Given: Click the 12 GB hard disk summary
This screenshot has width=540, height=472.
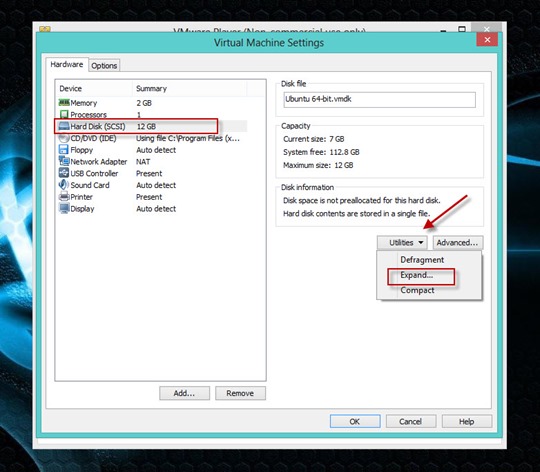Looking at the screenshot, I should click(146, 126).
